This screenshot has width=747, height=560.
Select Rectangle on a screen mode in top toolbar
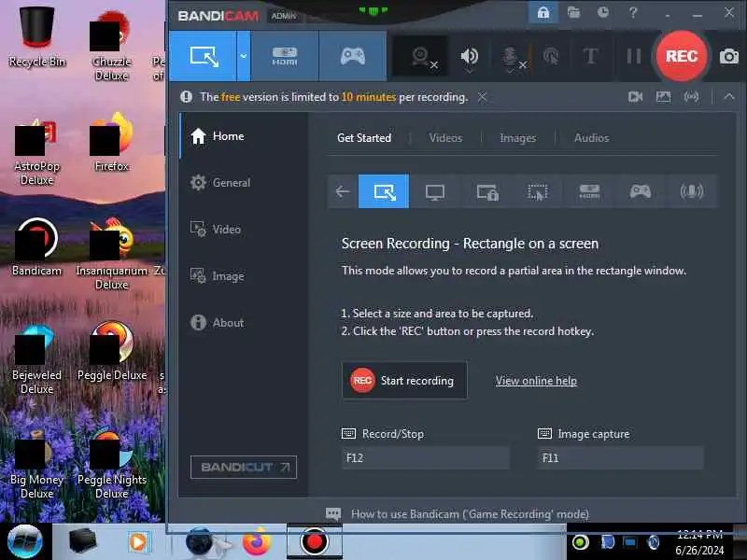coord(204,56)
